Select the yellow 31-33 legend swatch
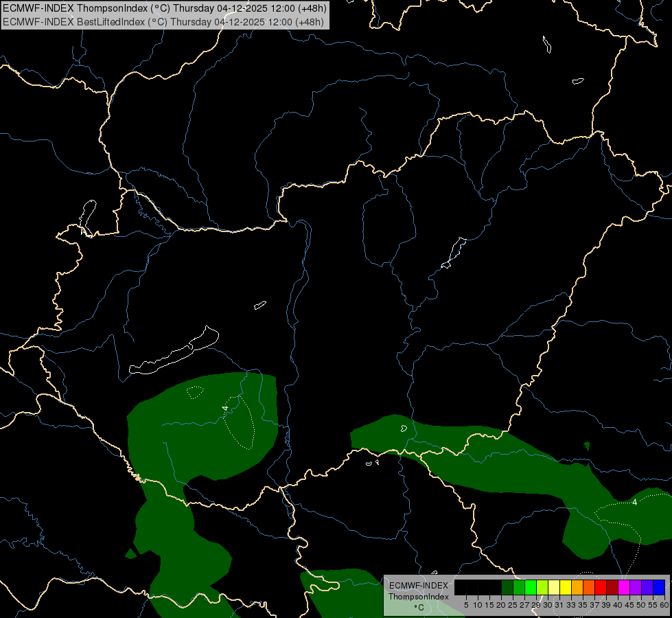The height and width of the screenshot is (618, 672). point(566,588)
